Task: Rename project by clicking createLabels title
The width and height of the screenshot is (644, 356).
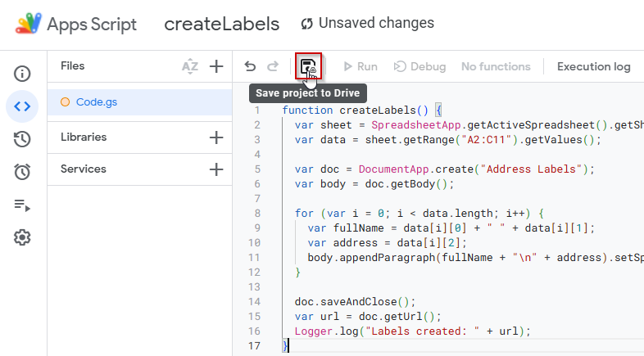Action: tap(222, 25)
